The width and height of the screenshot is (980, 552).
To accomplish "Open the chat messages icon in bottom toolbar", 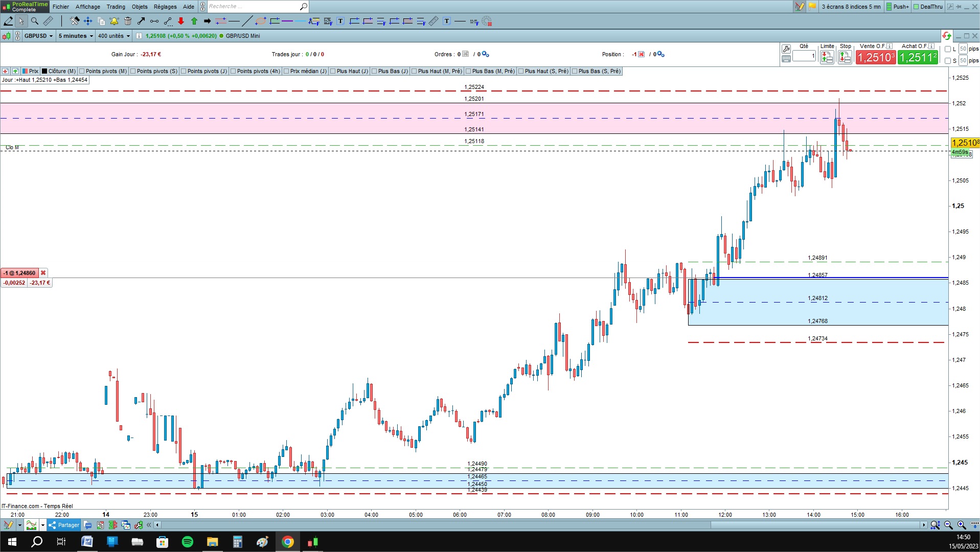I will point(88,525).
